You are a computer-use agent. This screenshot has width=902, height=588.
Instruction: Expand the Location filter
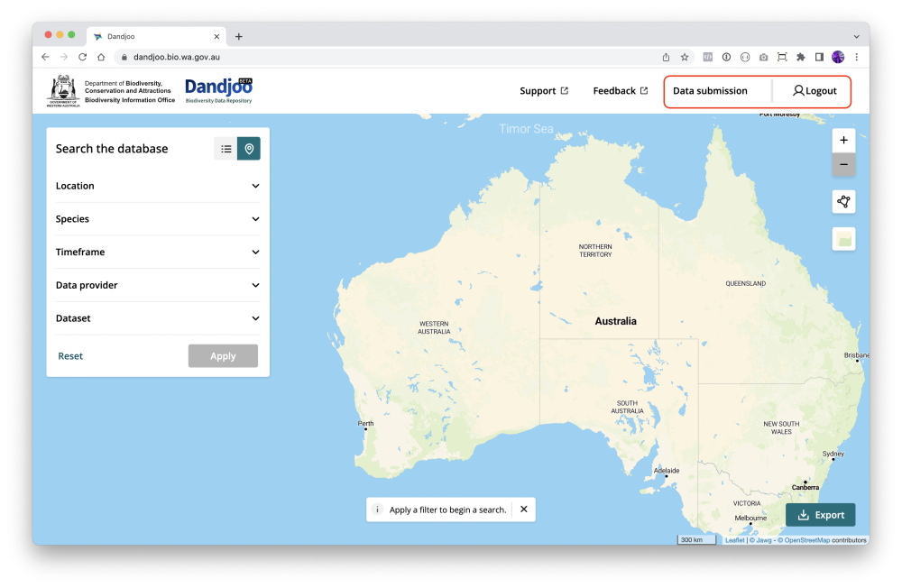coord(158,186)
